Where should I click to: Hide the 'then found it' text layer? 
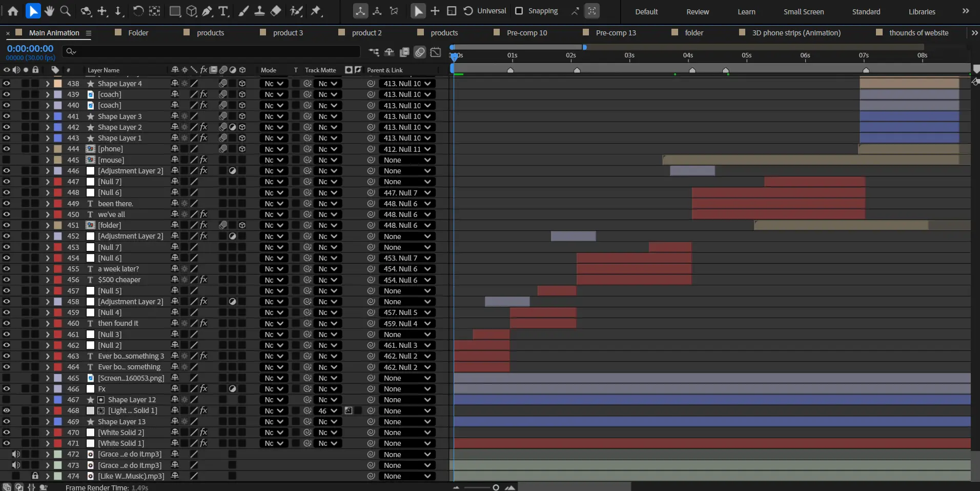[x=7, y=323]
